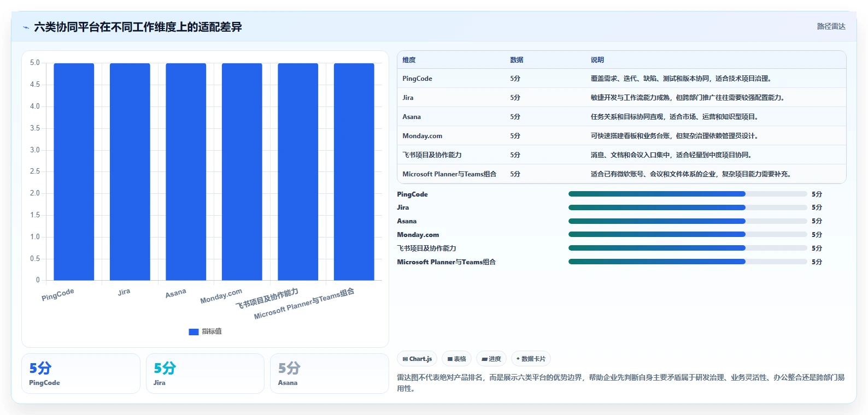Click the 飞书项目及协作能力 progress bar
The image size is (868, 415).
[x=688, y=248]
